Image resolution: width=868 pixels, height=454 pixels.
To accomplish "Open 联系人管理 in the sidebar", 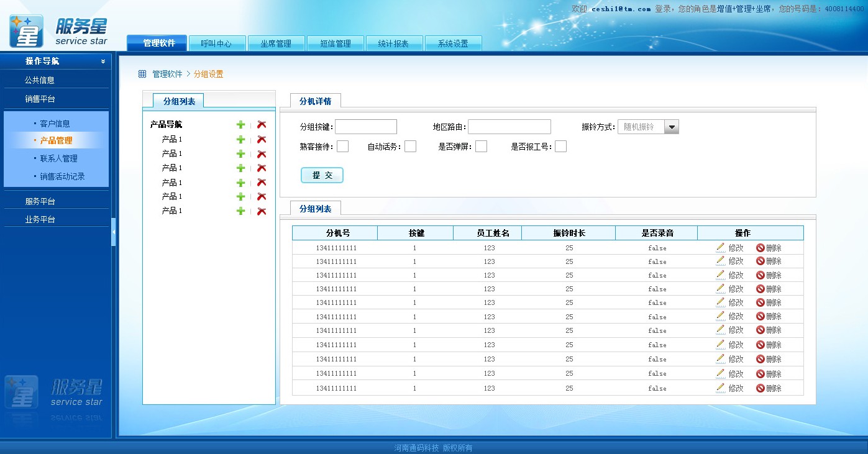I will point(59,158).
